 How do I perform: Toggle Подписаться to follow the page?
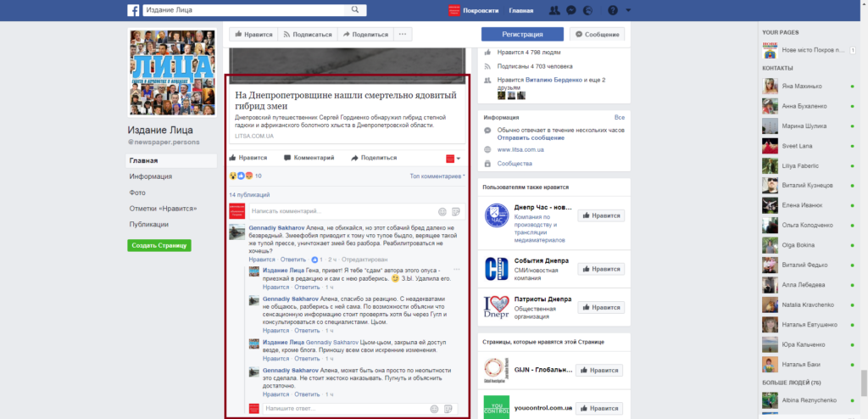coord(307,35)
